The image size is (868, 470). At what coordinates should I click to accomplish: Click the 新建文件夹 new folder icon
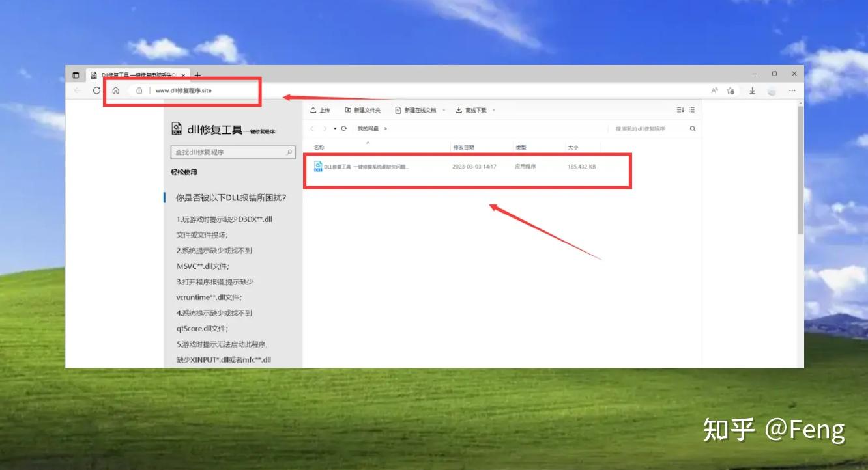click(347, 109)
